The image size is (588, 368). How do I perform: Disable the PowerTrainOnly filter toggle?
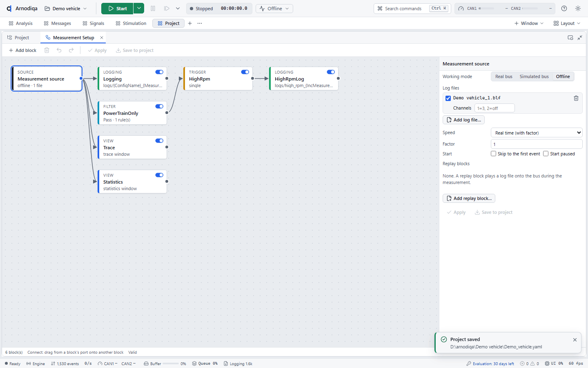pyautogui.click(x=159, y=106)
